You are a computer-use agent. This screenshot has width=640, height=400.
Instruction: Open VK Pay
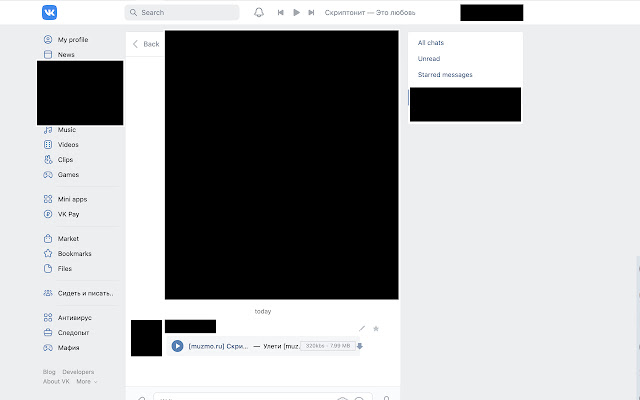61,214
